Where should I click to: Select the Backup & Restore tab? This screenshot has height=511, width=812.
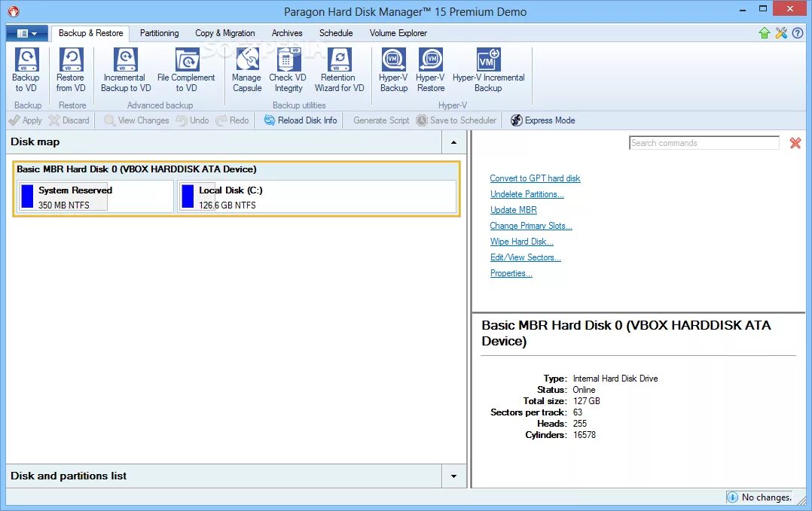click(x=90, y=33)
